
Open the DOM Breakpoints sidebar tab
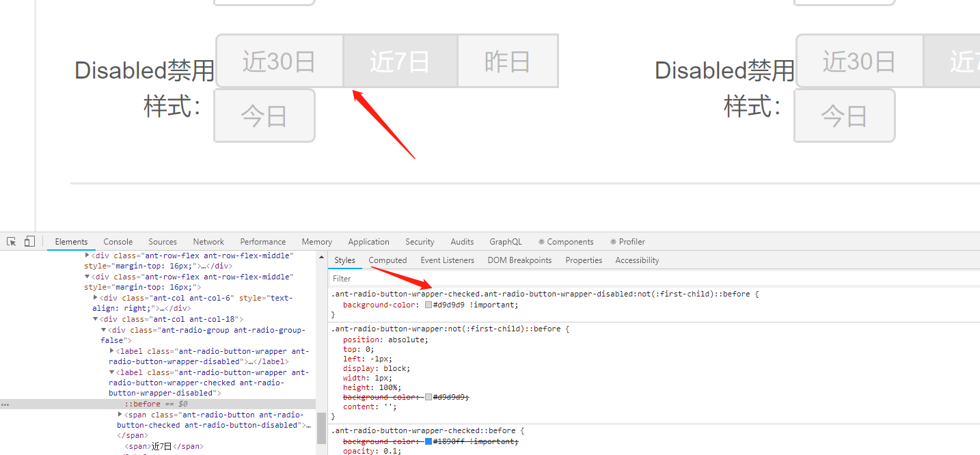point(519,260)
